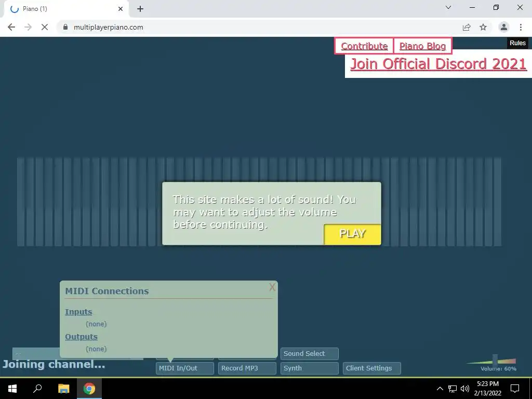This screenshot has height=399, width=532.
Task: Open a new browser tab
Action: 140,9
